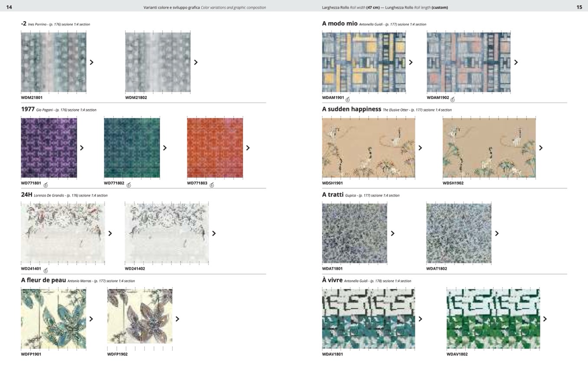The image size is (588, 381).
Task: Select the WDAM1901 yellow bookshelf thumbnail
Action: tap(363, 62)
